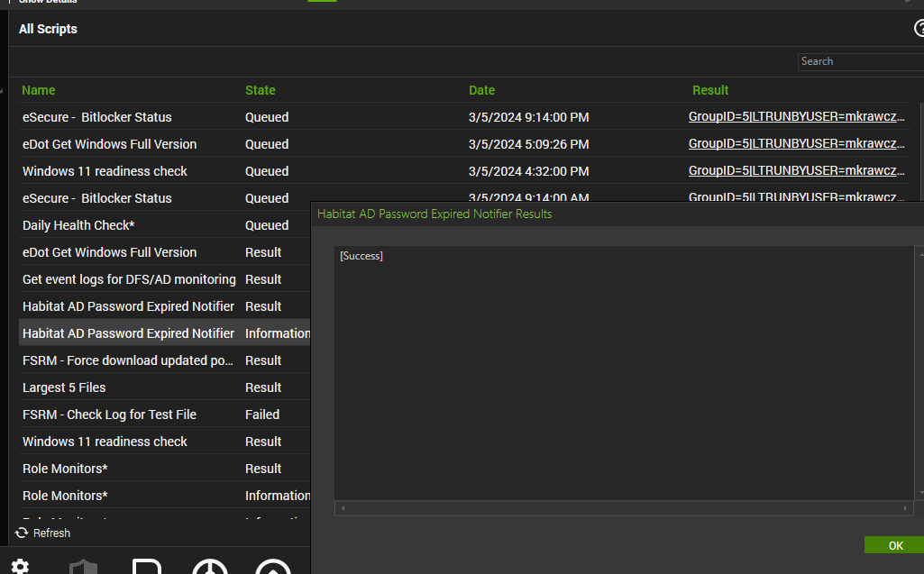The height and width of the screenshot is (574, 924).
Task: Click inside the [Success] results text area
Action: pyautogui.click(x=622, y=369)
